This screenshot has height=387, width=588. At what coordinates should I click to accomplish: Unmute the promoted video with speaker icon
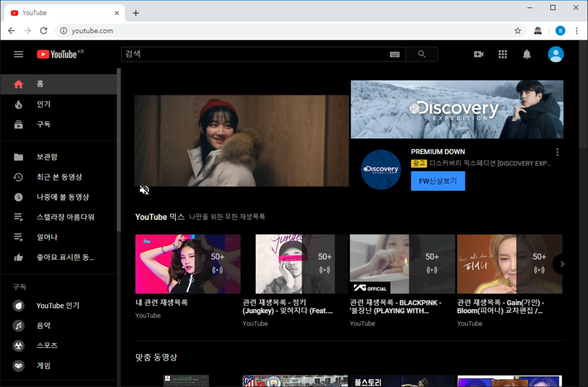tap(144, 190)
